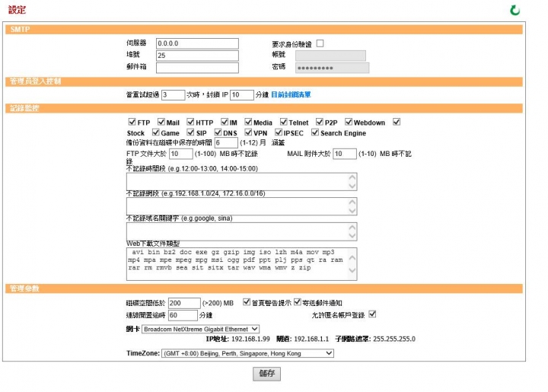The image size is (548, 392).
Task: Click the 連線閒置逾時 field
Action: [183, 315]
